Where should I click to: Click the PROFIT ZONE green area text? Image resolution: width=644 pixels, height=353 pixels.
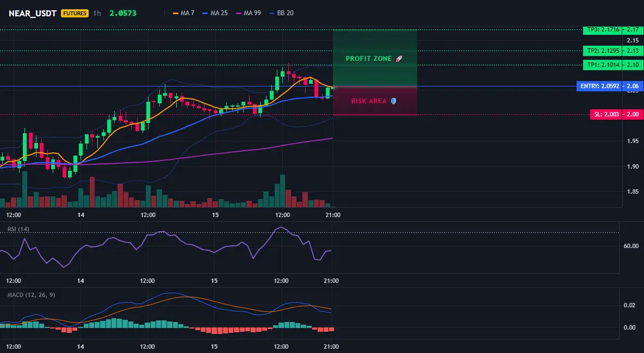click(x=369, y=59)
